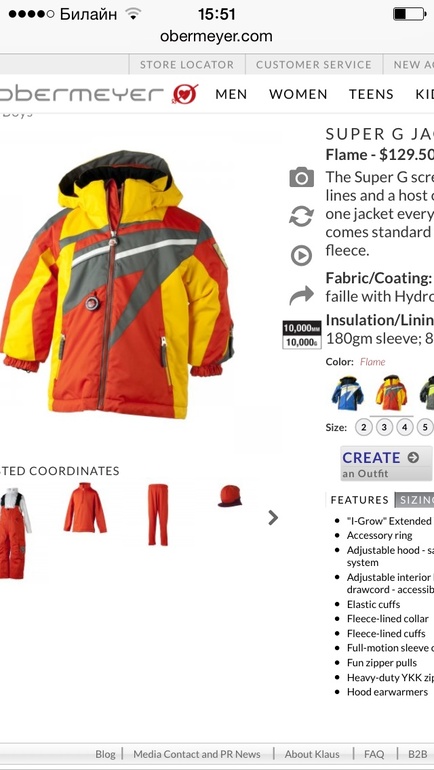Open the MEN menu
The image size is (434, 770).
pyautogui.click(x=231, y=94)
